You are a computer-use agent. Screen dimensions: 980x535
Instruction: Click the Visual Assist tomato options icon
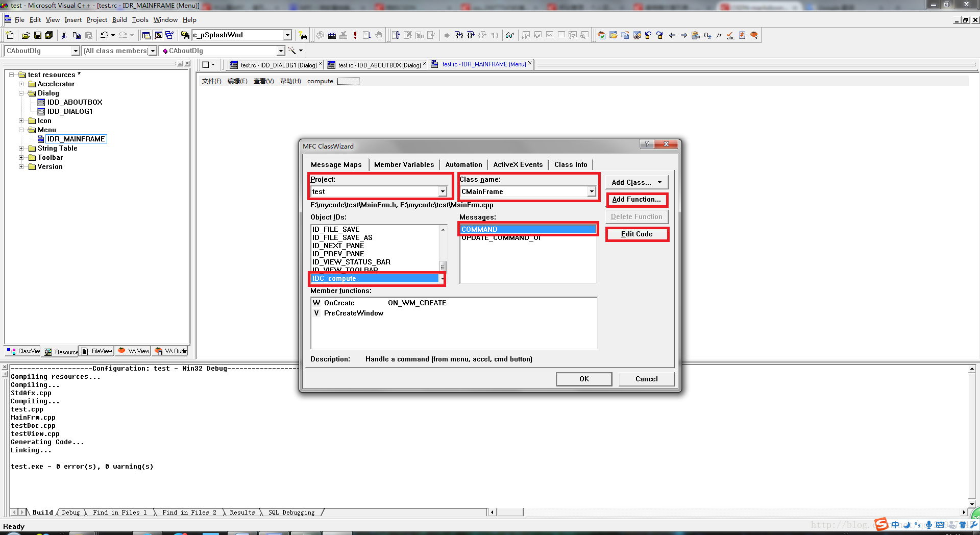(754, 35)
